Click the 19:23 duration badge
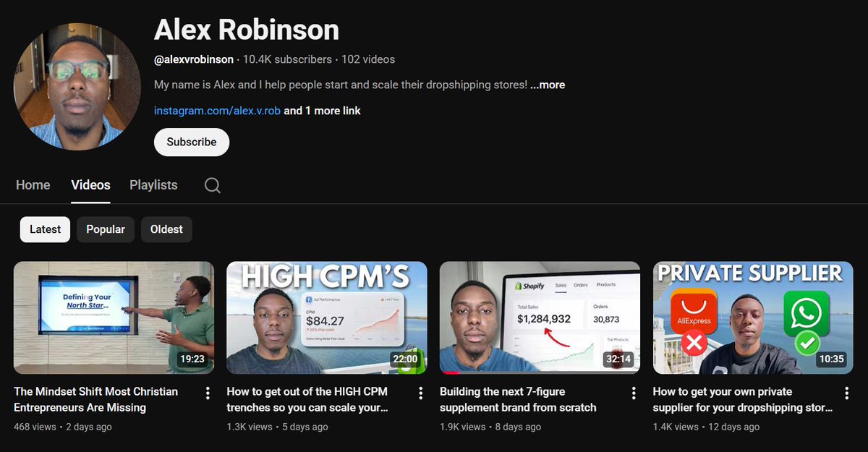The height and width of the screenshot is (452, 868). tap(192, 359)
